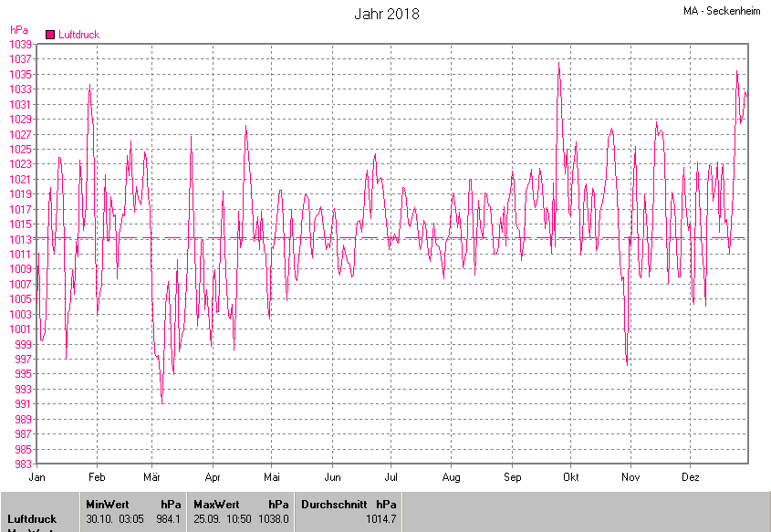Click the 'MA - Seckenheim' station label
Screen dimensions: 771x532
click(721, 11)
